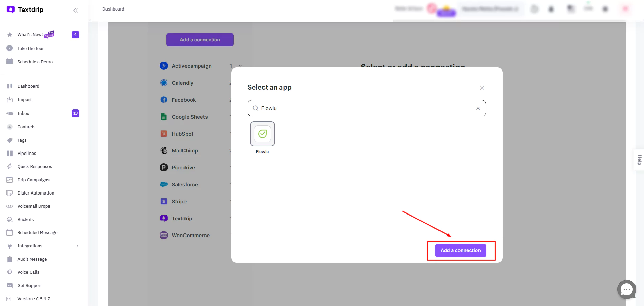Click Dashboard breadcrumb in top bar
644x306 pixels.
pyautogui.click(x=113, y=9)
